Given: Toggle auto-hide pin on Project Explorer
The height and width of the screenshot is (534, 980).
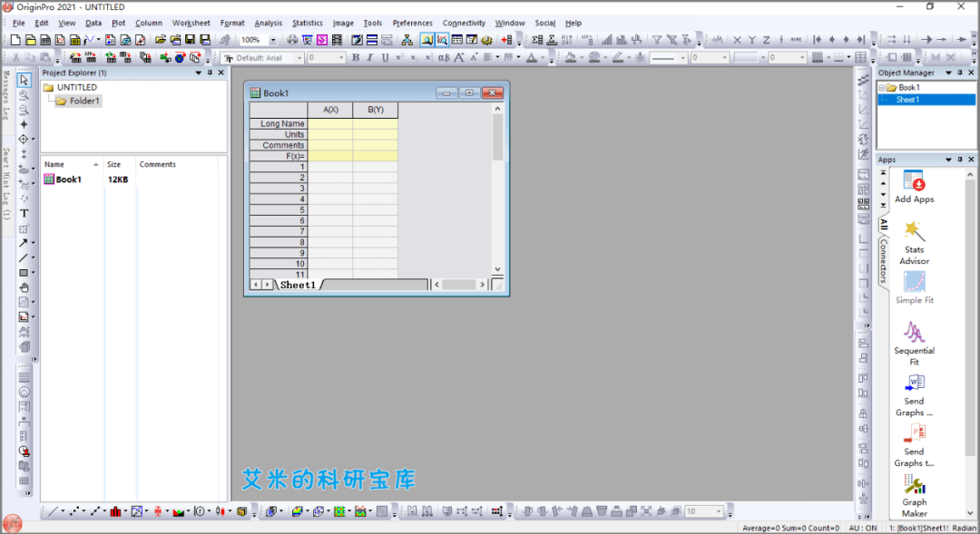Looking at the screenshot, I should tap(210, 73).
